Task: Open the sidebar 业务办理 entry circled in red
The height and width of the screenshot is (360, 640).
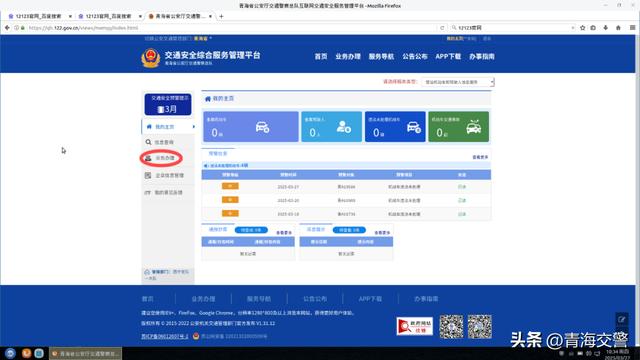Action: (x=161, y=158)
